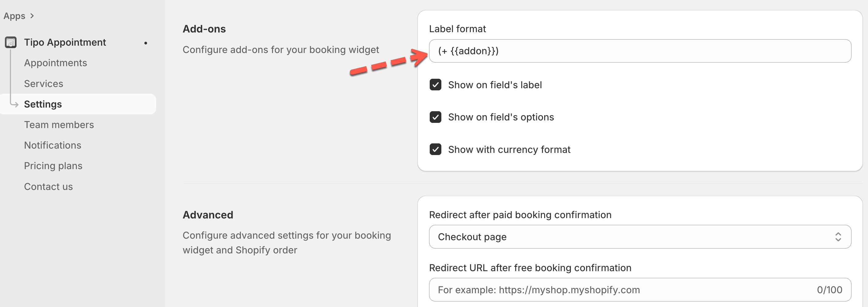
Task: View Pricing plans
Action: 53,166
